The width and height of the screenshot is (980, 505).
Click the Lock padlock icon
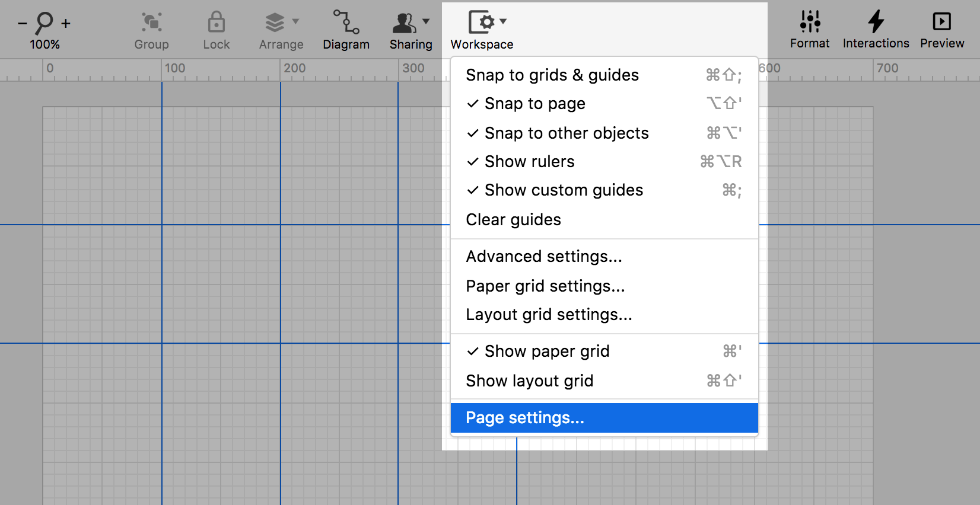[x=217, y=23]
